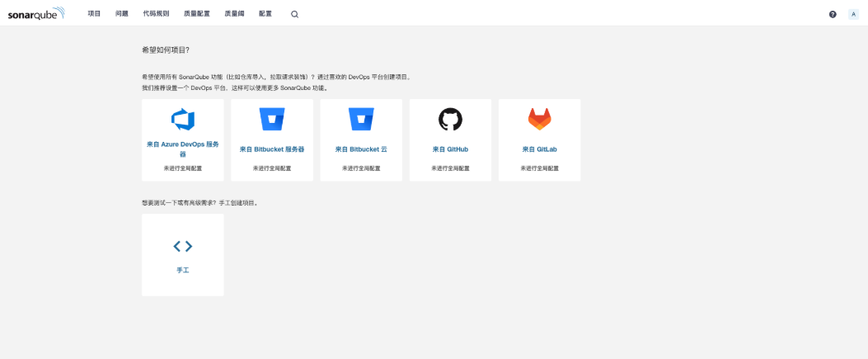The height and width of the screenshot is (359, 868).
Task: Open the 问题 menu
Action: (122, 14)
